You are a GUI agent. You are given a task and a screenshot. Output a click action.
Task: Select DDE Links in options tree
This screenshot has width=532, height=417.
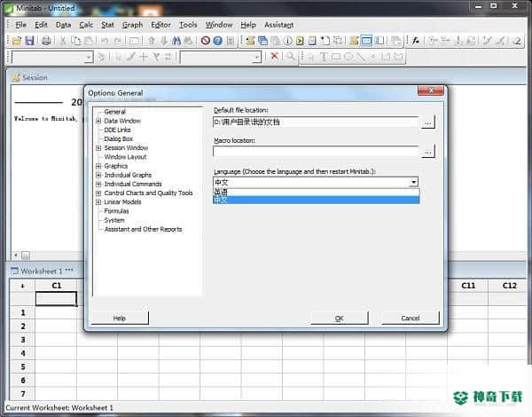coord(117,130)
